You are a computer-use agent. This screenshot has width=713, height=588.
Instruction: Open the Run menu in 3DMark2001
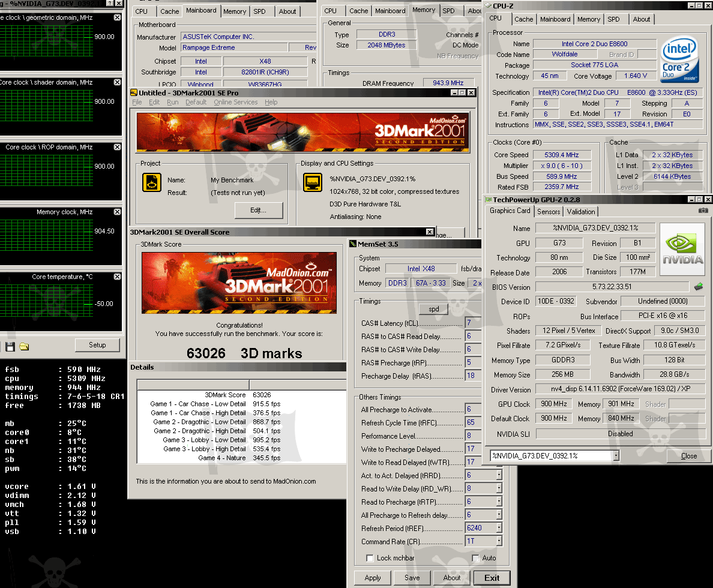click(172, 103)
